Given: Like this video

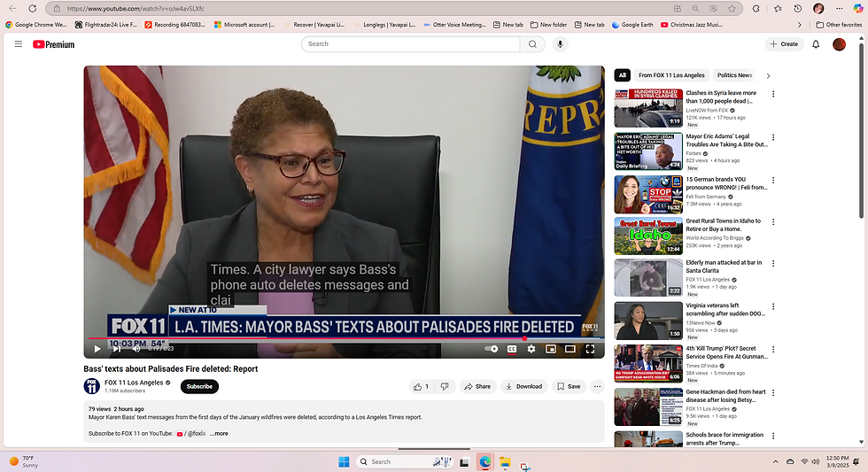Looking at the screenshot, I should point(422,387).
